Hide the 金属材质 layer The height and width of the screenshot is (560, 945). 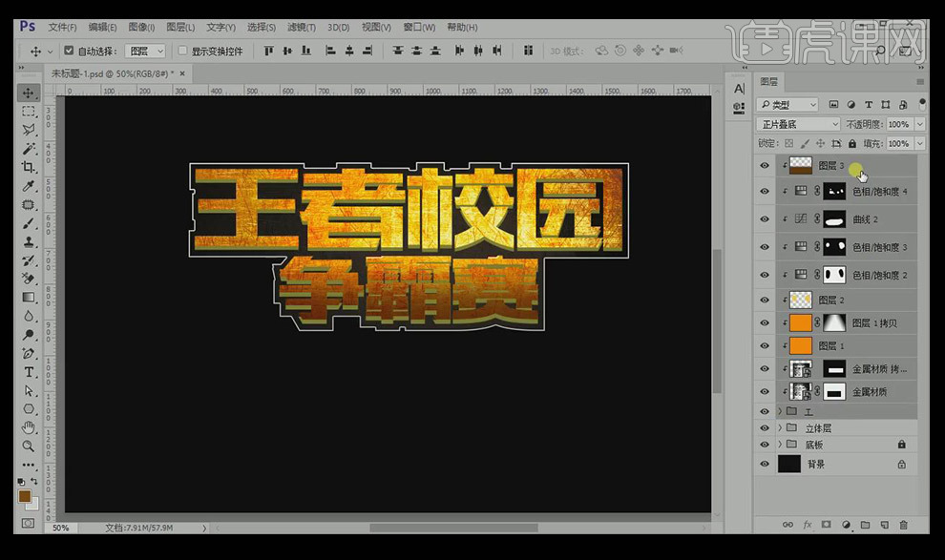[765, 391]
